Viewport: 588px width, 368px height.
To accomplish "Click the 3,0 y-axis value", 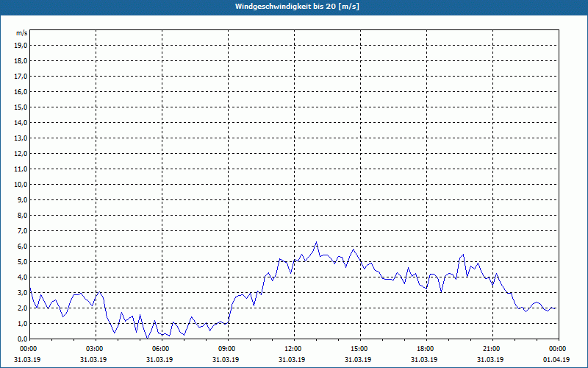I will coord(23,292).
